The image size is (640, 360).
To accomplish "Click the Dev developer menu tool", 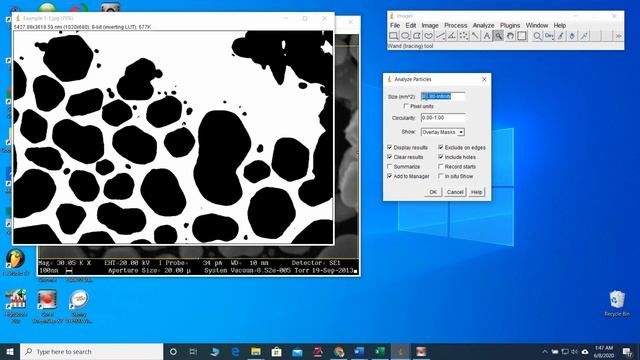I will [x=549, y=36].
